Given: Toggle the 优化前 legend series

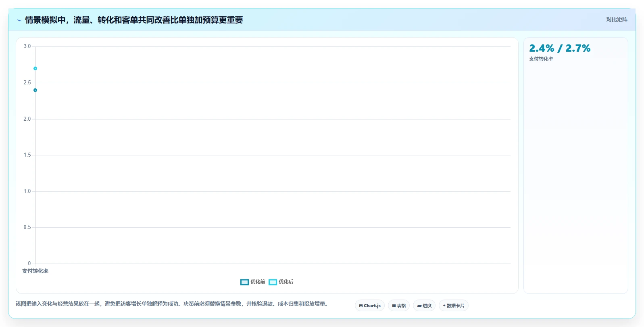Looking at the screenshot, I should coord(253,282).
